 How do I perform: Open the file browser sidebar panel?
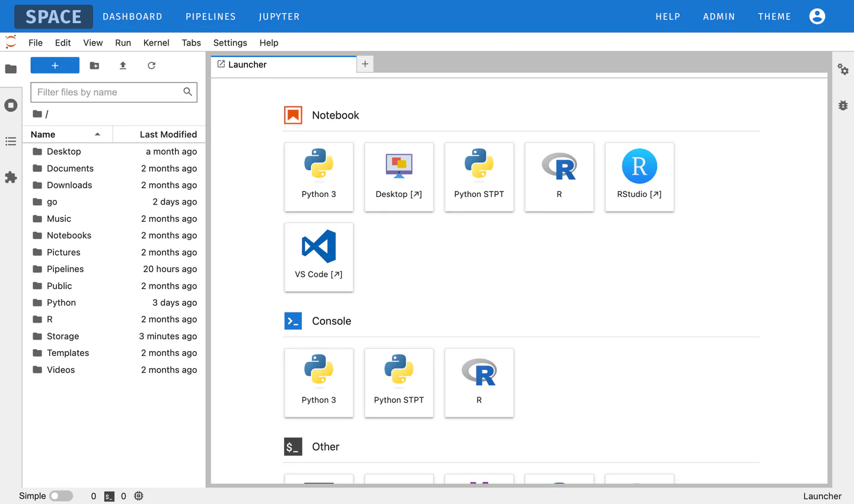(11, 69)
